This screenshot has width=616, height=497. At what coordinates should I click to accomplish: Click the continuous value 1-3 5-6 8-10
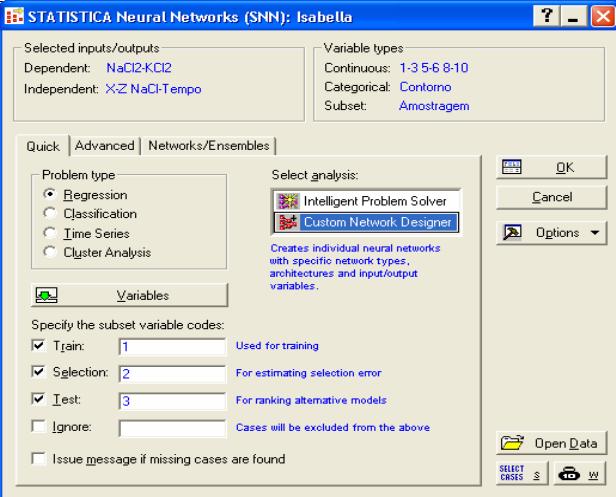(434, 68)
